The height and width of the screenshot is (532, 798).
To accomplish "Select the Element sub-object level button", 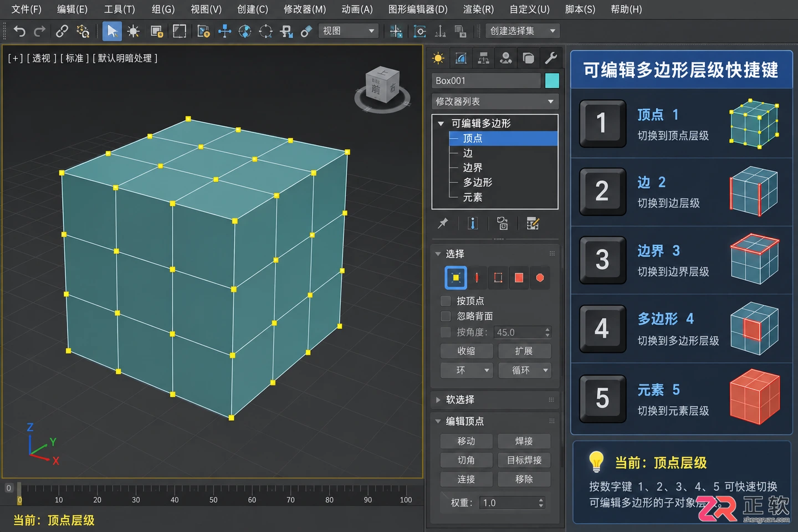I will point(540,278).
